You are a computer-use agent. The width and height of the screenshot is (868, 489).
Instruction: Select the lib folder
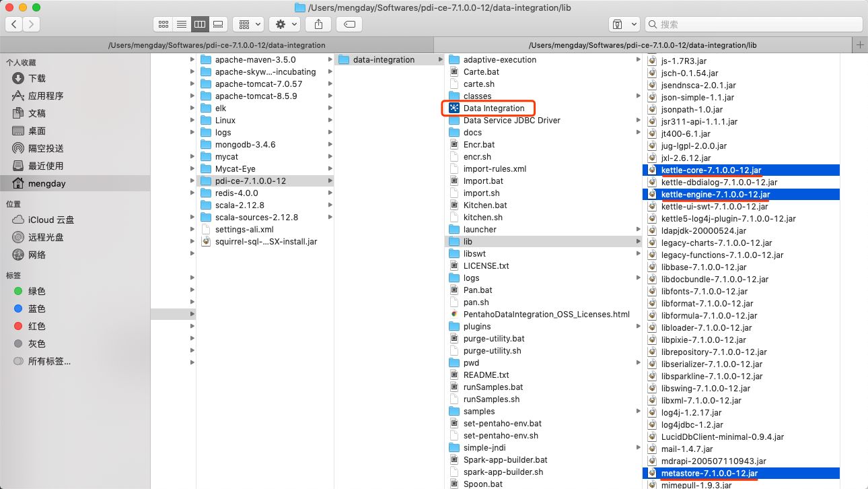point(544,241)
